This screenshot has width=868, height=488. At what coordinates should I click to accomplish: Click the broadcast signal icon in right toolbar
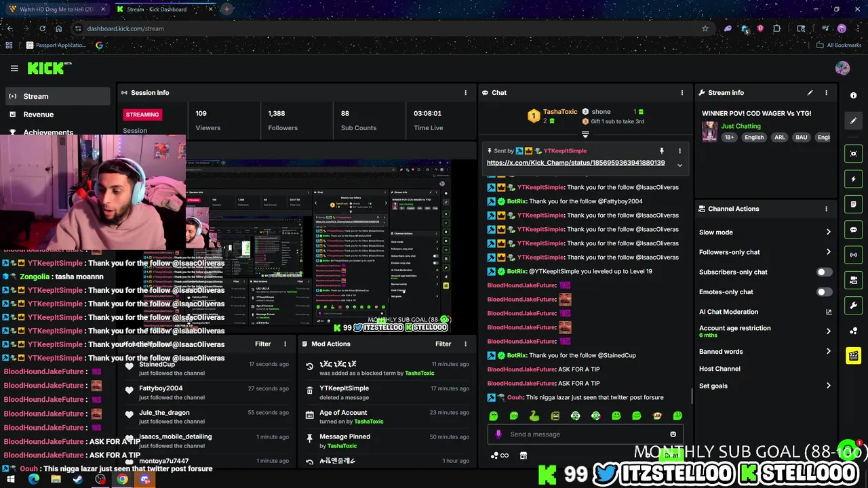coord(854,255)
